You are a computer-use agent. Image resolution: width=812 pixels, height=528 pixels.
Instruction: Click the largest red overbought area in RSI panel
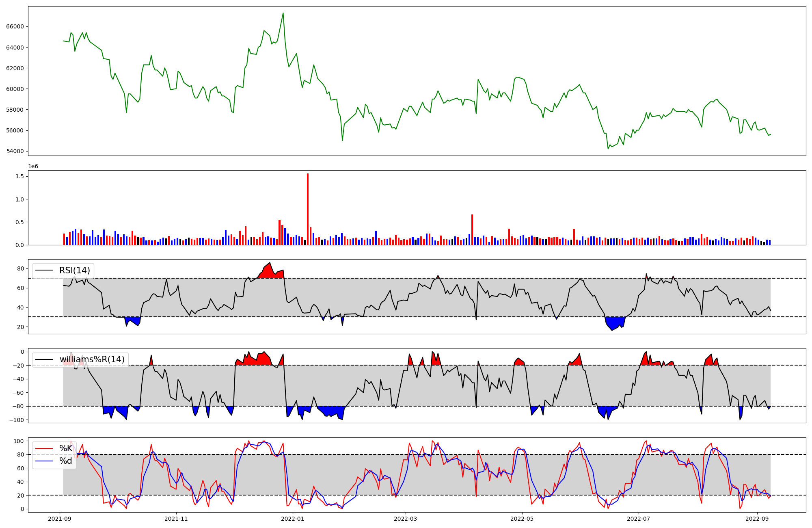[x=269, y=272]
